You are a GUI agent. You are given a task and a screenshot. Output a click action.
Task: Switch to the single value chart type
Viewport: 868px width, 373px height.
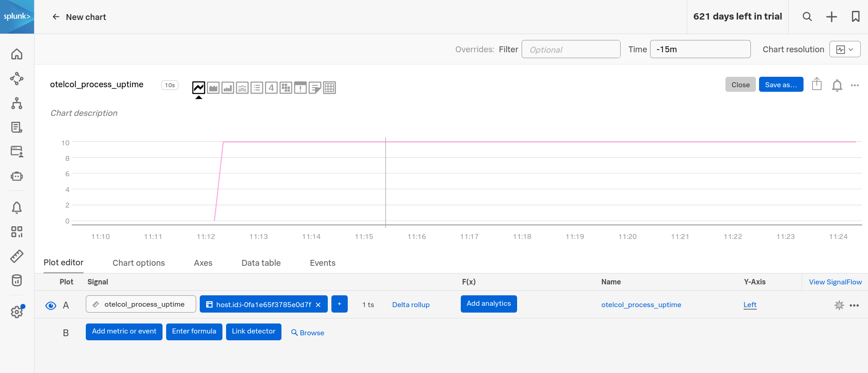tap(271, 87)
